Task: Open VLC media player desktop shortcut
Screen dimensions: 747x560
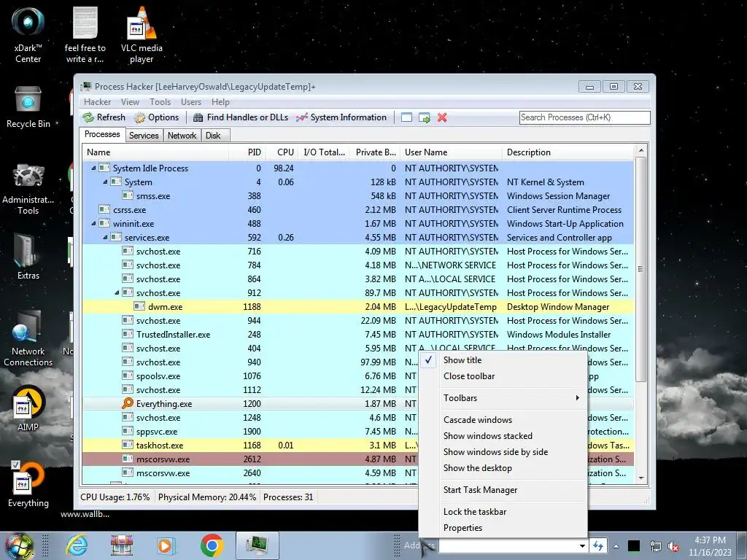Action: click(x=142, y=34)
